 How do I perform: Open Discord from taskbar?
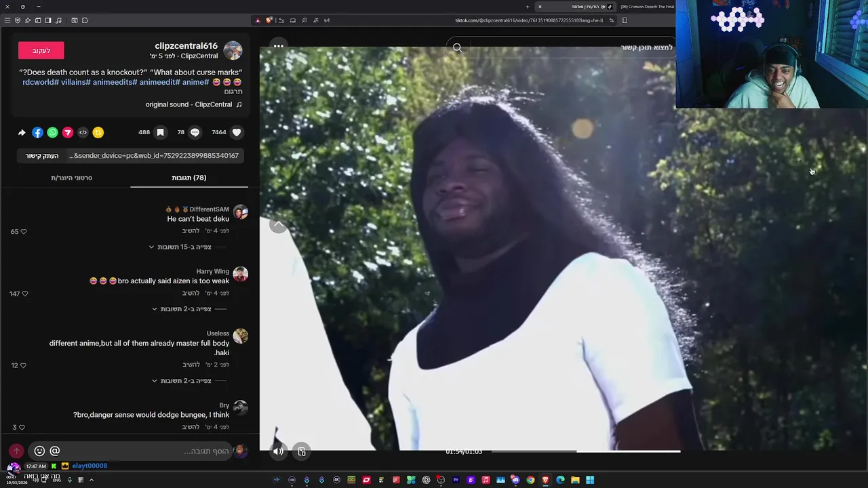click(x=515, y=480)
